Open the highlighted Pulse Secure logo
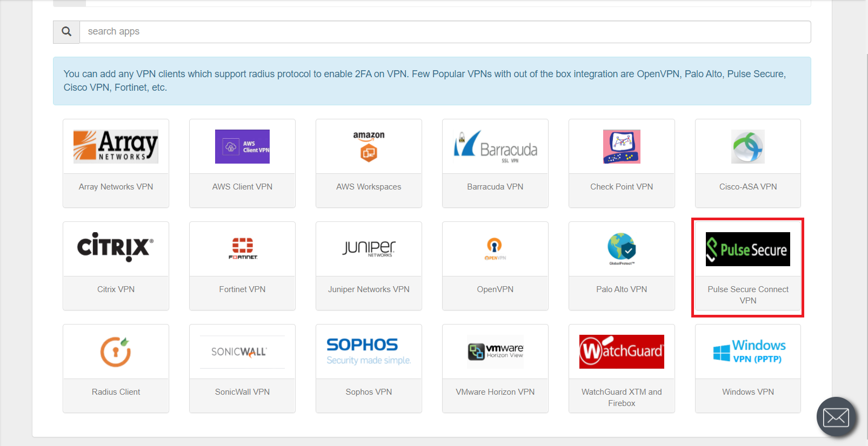 coord(747,249)
